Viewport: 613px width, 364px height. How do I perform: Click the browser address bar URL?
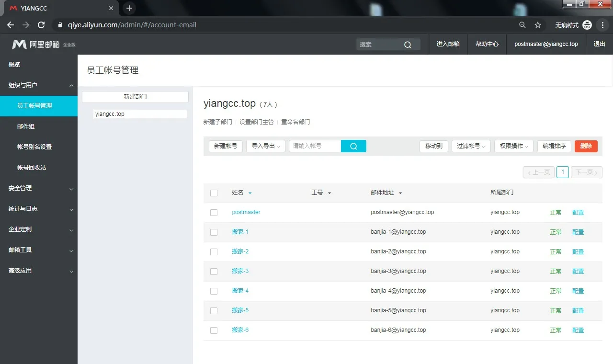[132, 25]
